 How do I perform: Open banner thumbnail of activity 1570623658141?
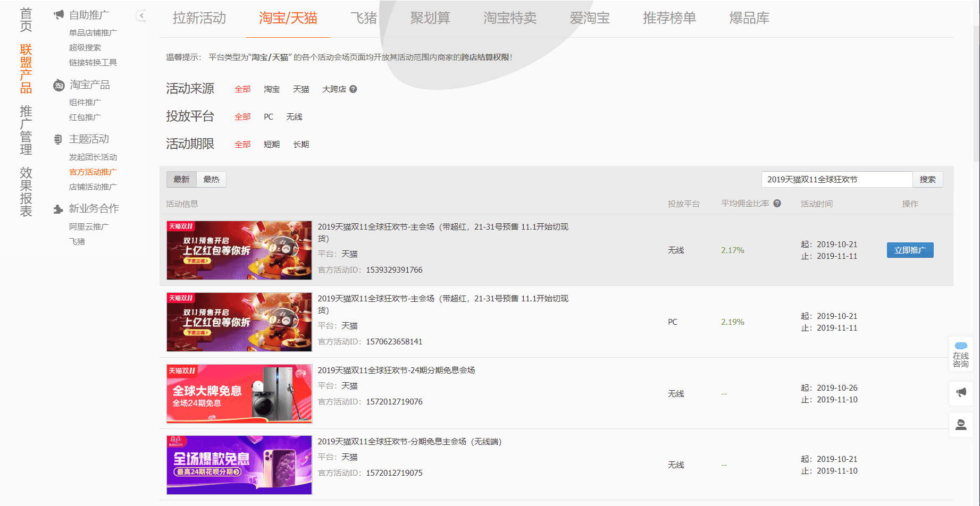(239, 322)
